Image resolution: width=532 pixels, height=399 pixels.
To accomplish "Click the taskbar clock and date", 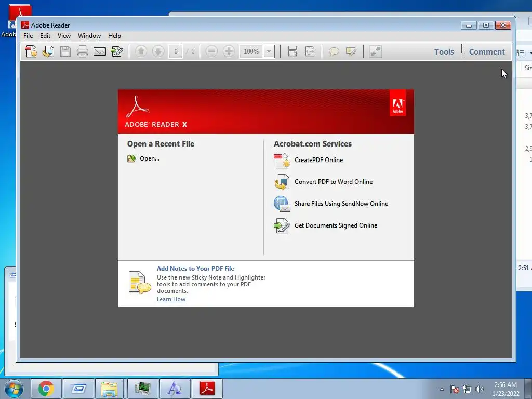I will (506, 389).
